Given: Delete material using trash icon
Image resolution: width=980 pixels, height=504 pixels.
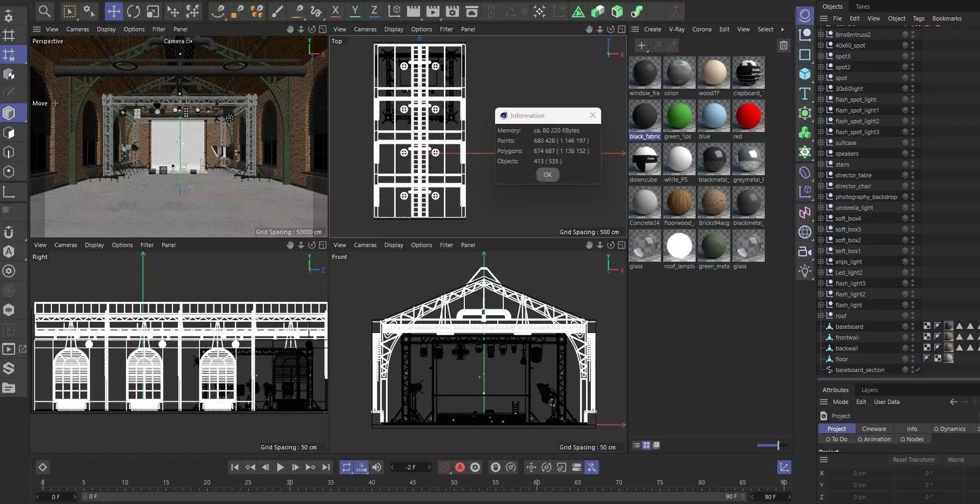Looking at the screenshot, I should (784, 46).
